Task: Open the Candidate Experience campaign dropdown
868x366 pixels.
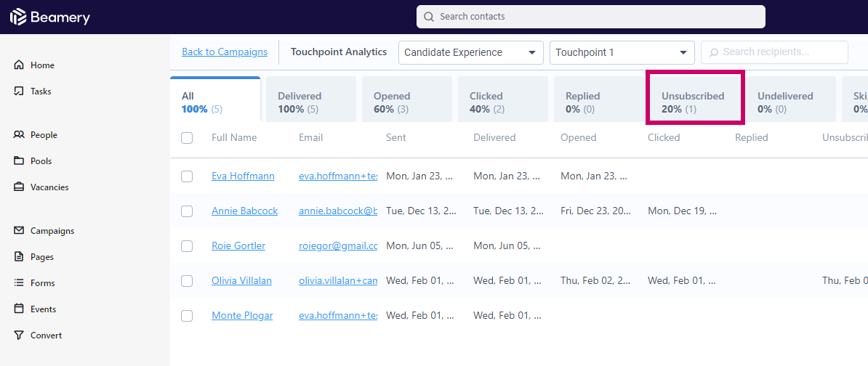Action: [x=471, y=52]
